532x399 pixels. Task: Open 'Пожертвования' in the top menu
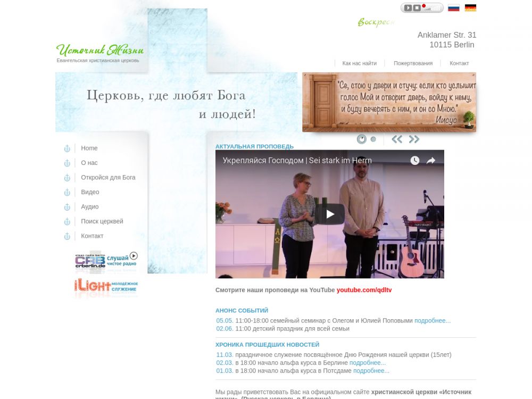pos(413,63)
